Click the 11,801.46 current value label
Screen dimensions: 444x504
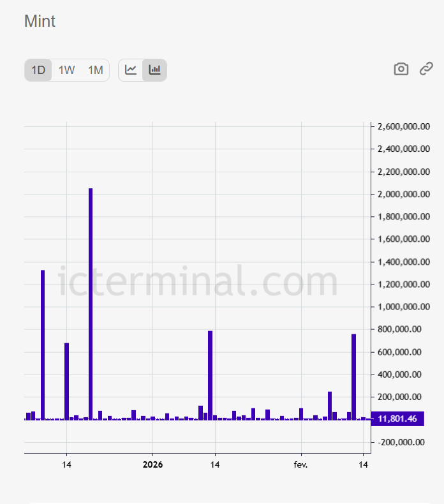pos(397,419)
